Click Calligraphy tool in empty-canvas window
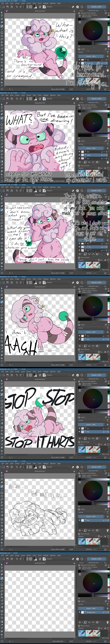110x644 pixels. point(2,574)
